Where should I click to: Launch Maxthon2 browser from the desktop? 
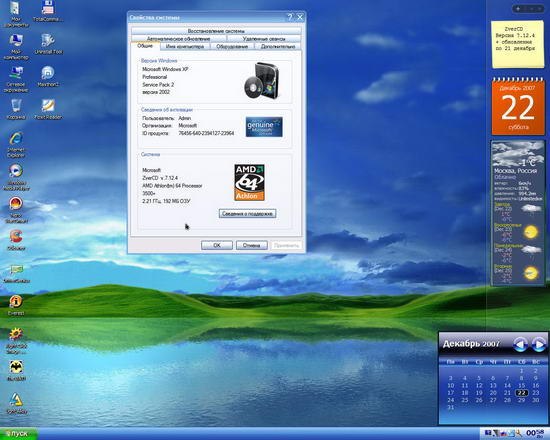click(48, 76)
